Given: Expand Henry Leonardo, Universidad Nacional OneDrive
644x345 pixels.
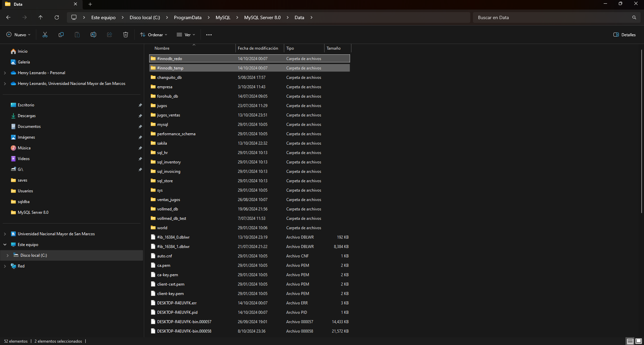Looking at the screenshot, I should point(5,84).
